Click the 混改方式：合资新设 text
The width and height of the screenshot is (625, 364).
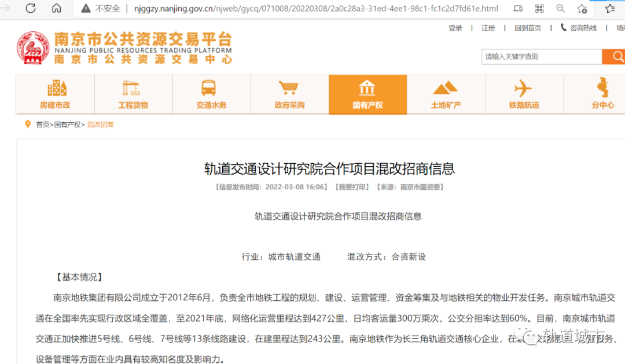point(386,257)
